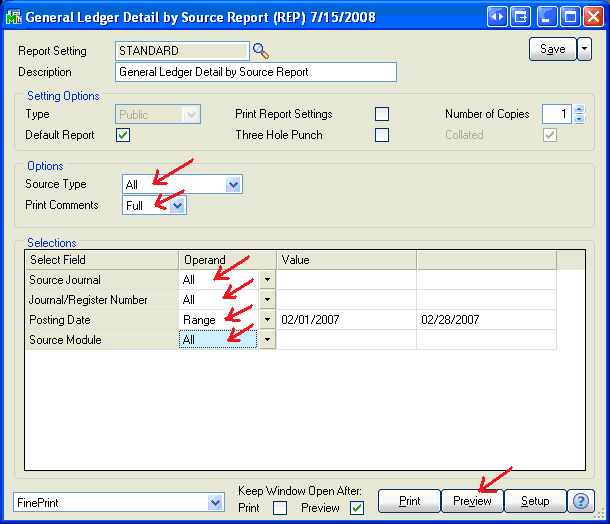Click the Report Setting field STANDARD
This screenshot has width=610, height=524.
(182, 51)
